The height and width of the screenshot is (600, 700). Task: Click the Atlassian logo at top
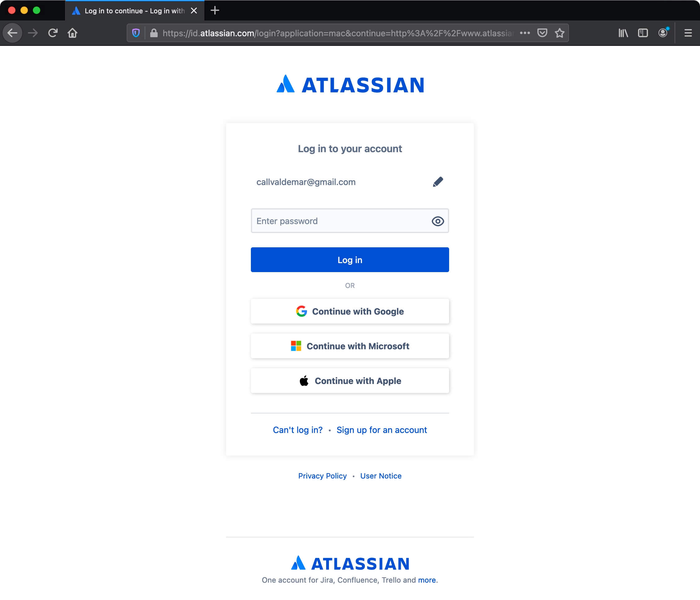[350, 84]
